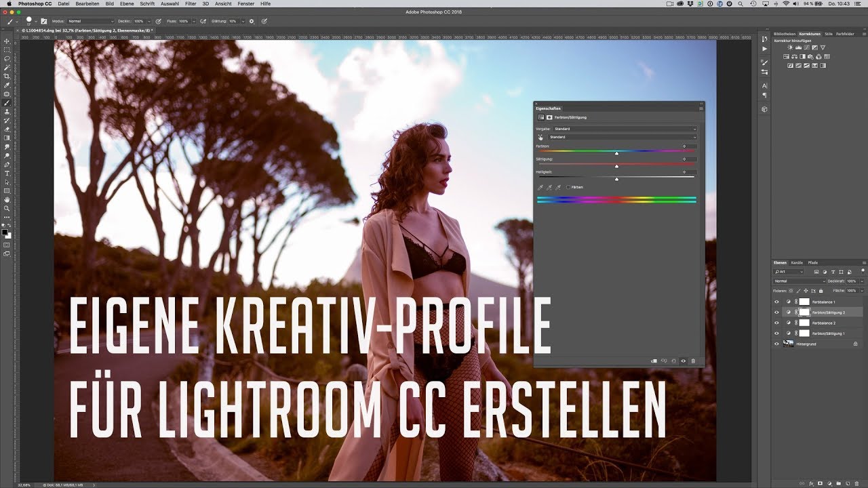This screenshot has height=488, width=868.
Task: Open the Deckkr. opacity dropdown in options bar
Action: [149, 21]
